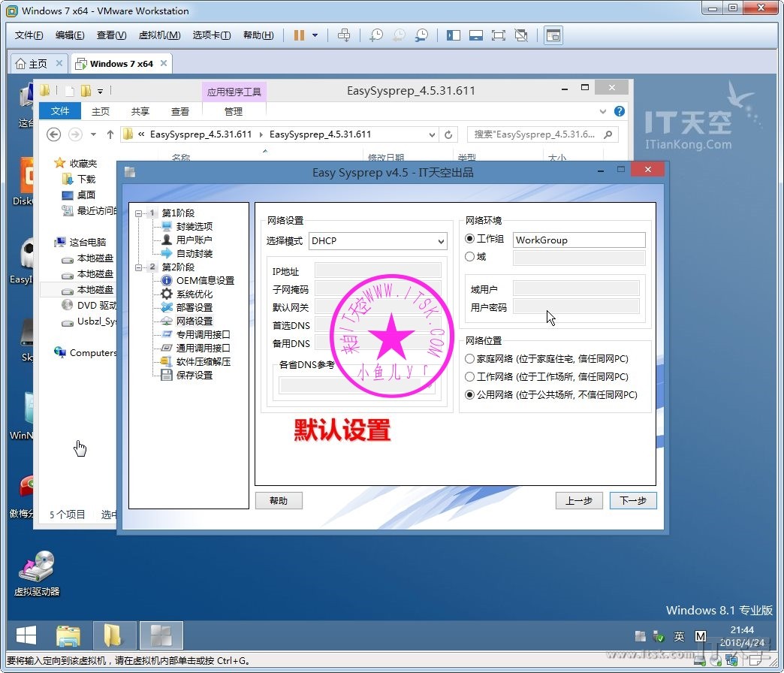Open the OEM信息设置 item in the tree

click(205, 281)
